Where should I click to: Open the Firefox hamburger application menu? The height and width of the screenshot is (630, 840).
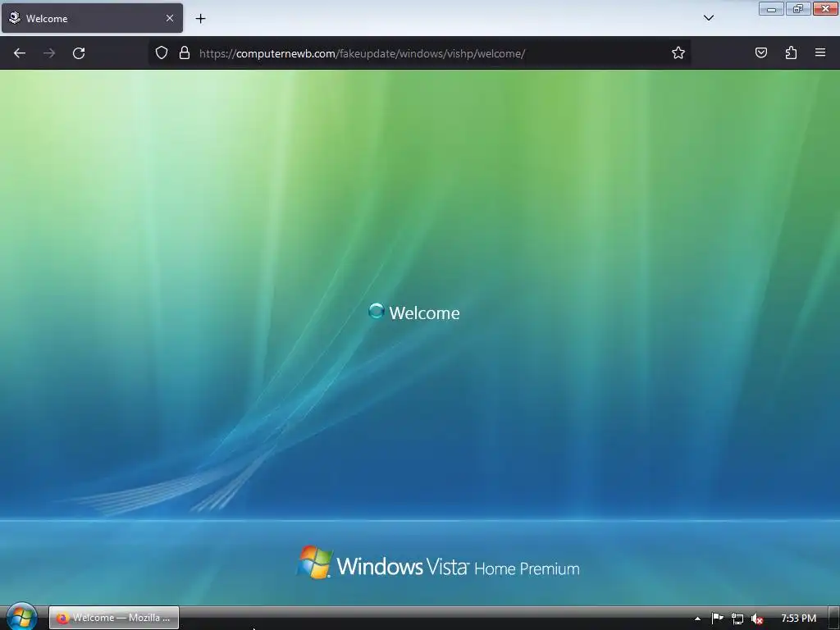coord(820,52)
